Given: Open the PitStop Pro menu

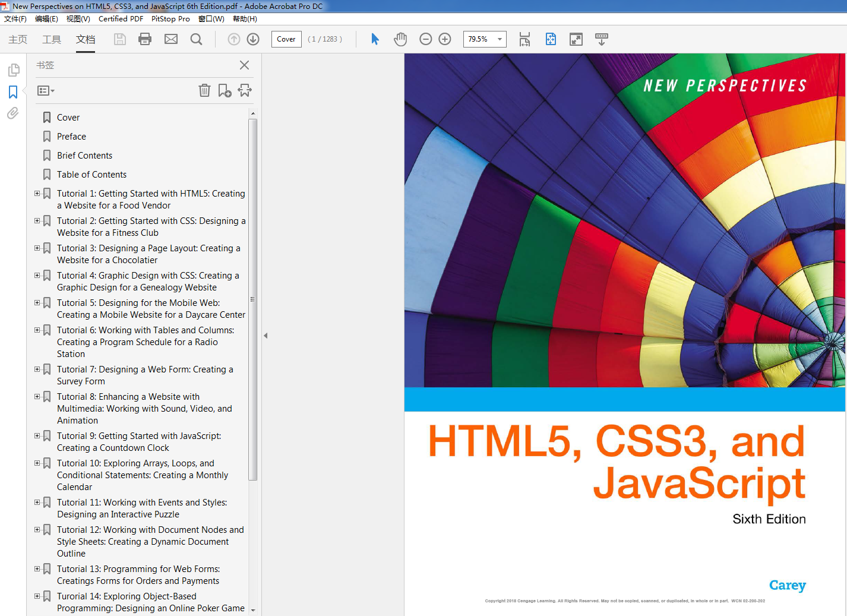Looking at the screenshot, I should point(170,19).
